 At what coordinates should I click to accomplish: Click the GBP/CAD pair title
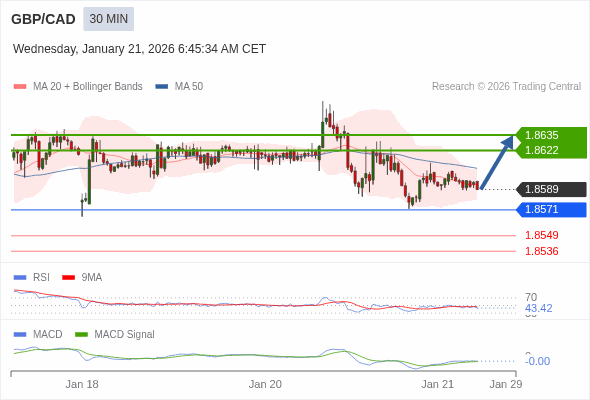coord(43,19)
